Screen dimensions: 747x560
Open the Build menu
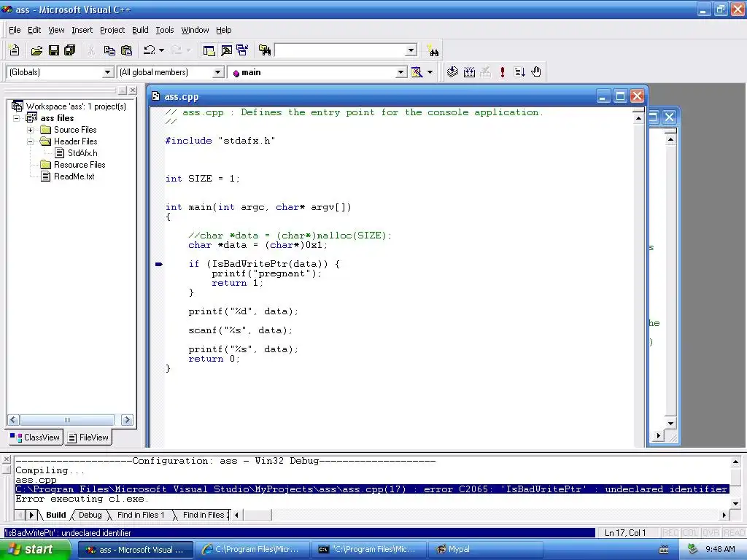(140, 30)
